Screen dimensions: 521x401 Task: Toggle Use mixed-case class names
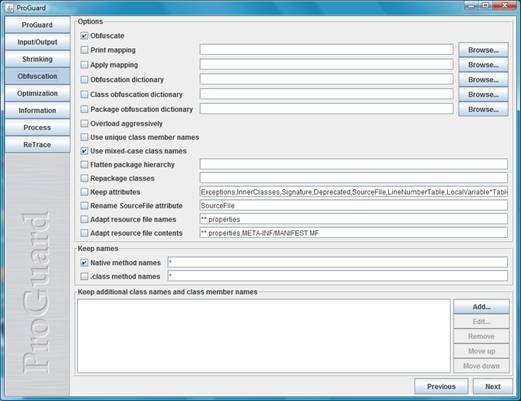tap(84, 151)
